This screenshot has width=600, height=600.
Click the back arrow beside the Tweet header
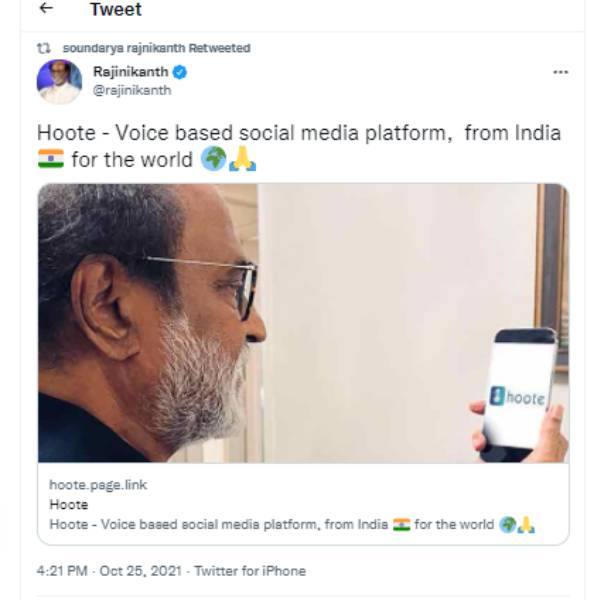point(46,9)
